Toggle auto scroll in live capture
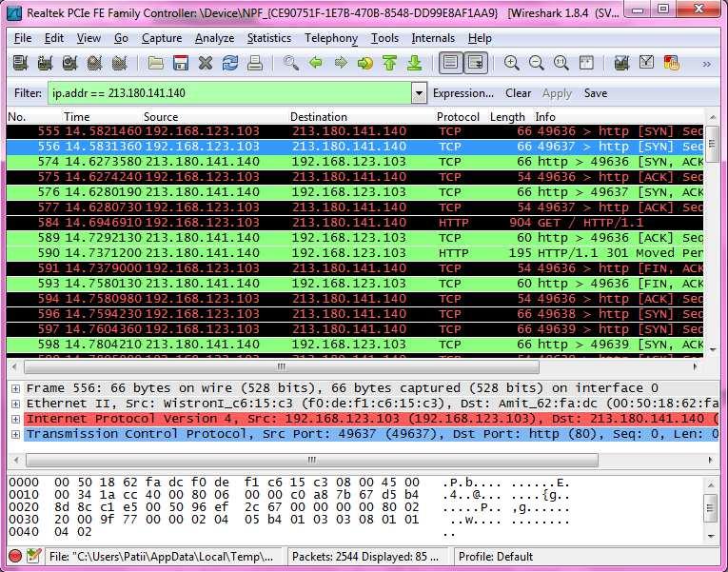Screen dimensions: 728x572 tap(476, 63)
